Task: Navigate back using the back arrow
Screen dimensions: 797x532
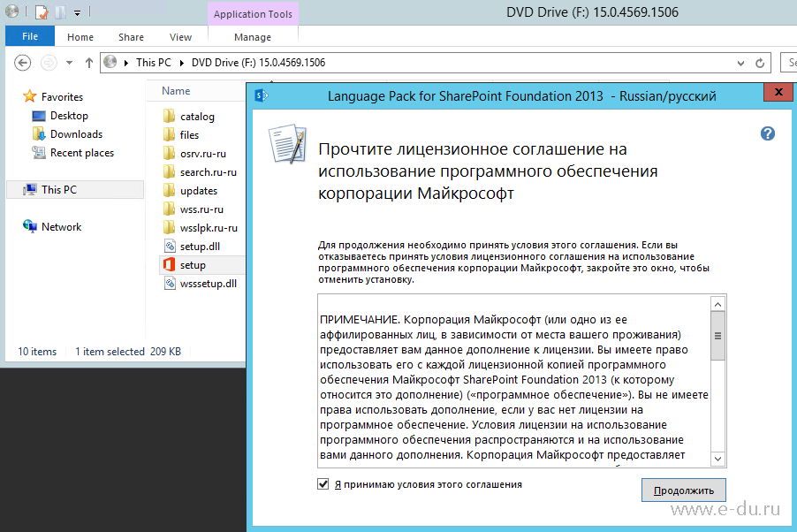Action: tap(22, 63)
